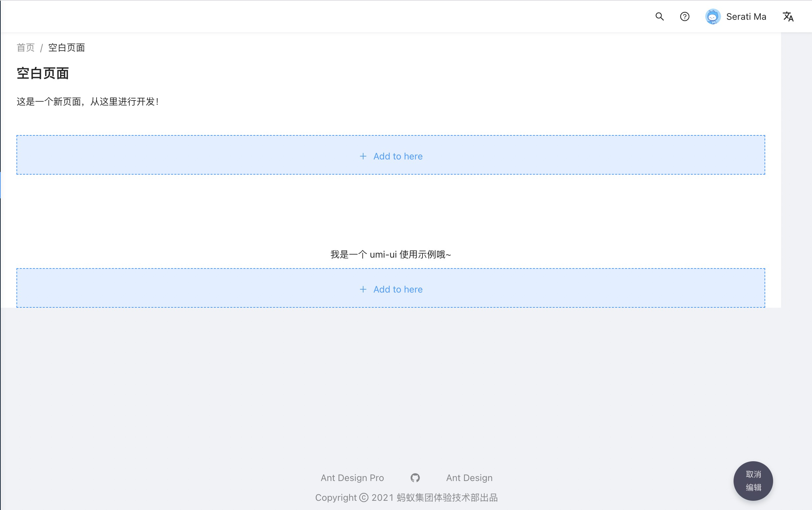Click the 蚂蚁集团 copyright text
This screenshot has height=510, width=812.
click(x=407, y=498)
